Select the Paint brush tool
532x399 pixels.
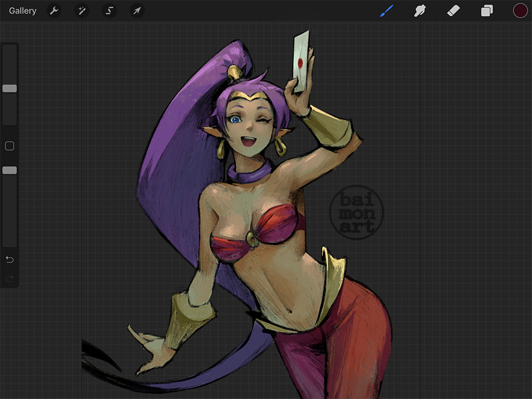(386, 11)
